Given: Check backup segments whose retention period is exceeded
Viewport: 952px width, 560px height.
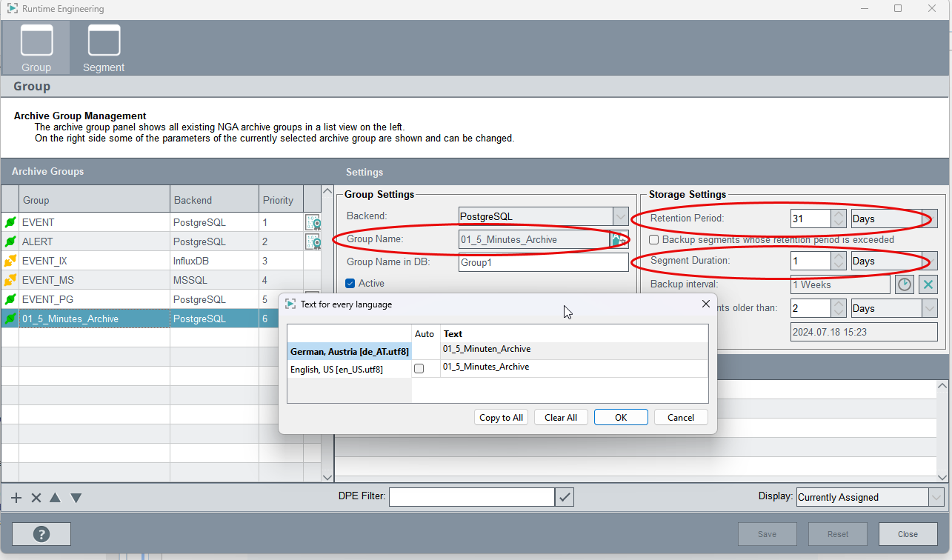Looking at the screenshot, I should coord(653,239).
